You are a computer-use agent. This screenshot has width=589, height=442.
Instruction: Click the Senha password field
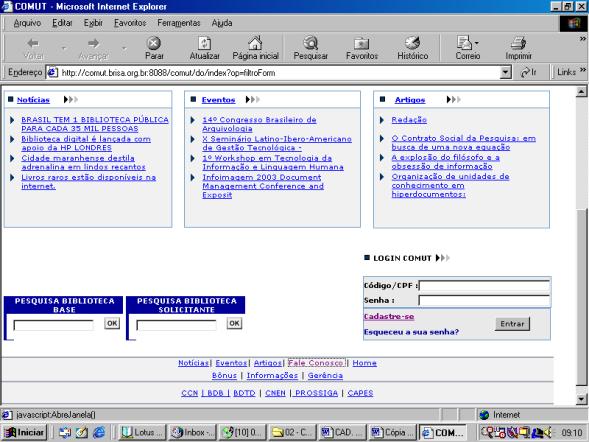(x=484, y=300)
